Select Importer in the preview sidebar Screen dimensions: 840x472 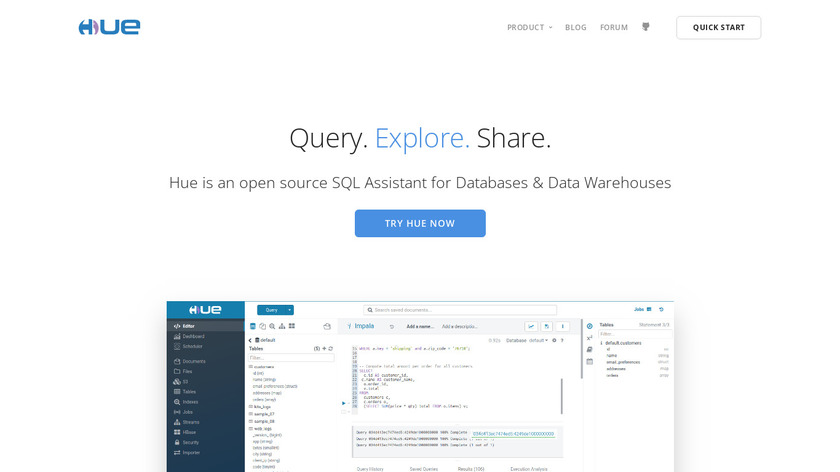(186, 453)
